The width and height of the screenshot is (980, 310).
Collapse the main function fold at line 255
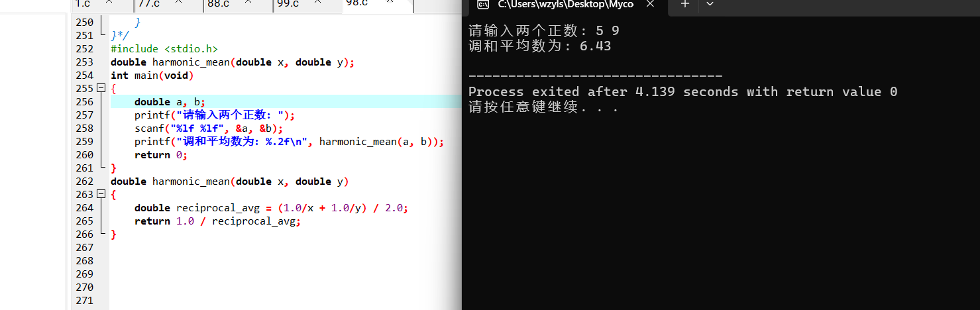pyautogui.click(x=101, y=88)
